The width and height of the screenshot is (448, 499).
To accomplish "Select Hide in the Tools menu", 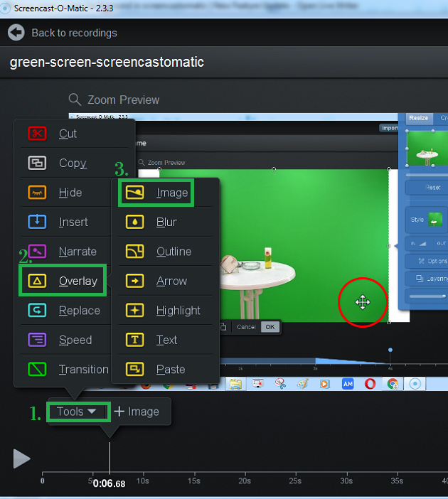I will click(x=66, y=193).
